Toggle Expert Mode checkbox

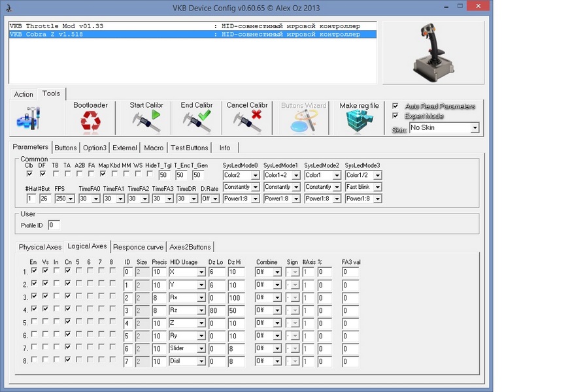(395, 116)
